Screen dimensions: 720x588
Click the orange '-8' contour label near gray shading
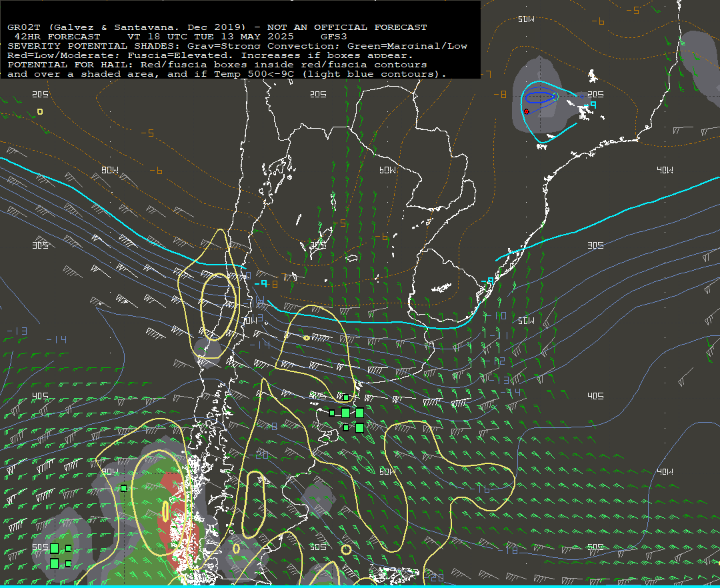(x=500, y=95)
